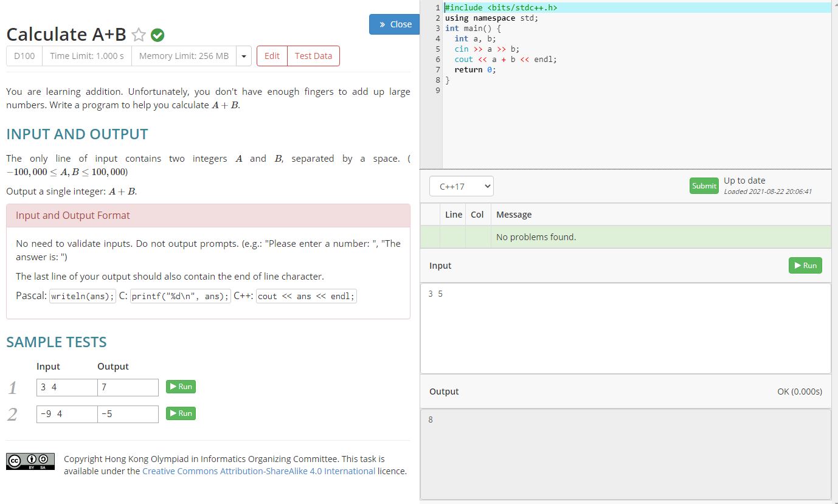Screen dimensions: 838x504
Task: Open Creative Commons Attribution-ShareAlike 4.0 link
Action: [x=258, y=471]
